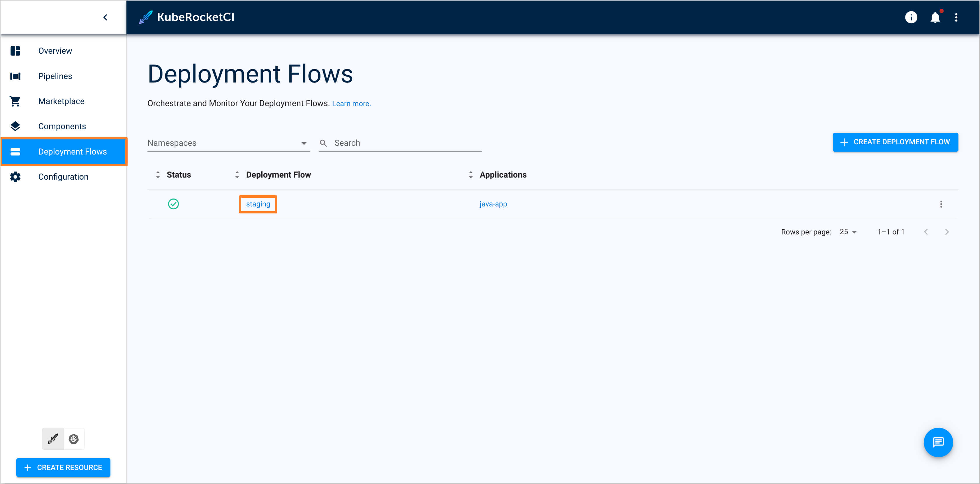This screenshot has width=980, height=484.
Task: Select Deployment Flows in the sidebar
Action: point(72,152)
